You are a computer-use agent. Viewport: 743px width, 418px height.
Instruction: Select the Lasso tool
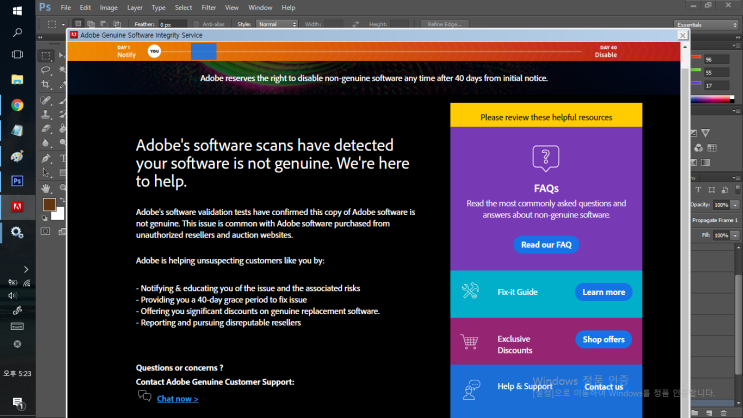click(x=46, y=70)
